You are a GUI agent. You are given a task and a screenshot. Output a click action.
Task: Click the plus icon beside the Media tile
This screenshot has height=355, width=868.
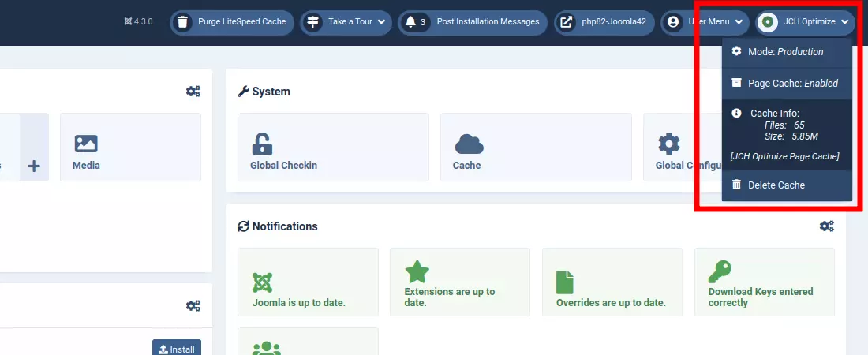tap(34, 166)
